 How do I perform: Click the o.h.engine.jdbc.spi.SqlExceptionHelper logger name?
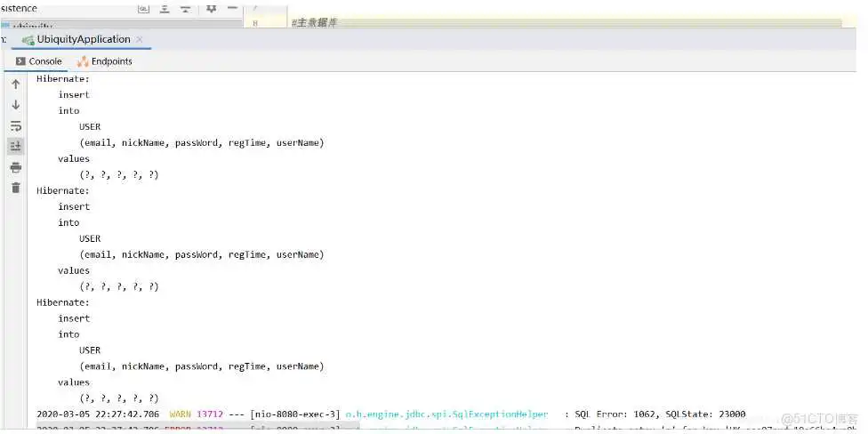[446, 414]
